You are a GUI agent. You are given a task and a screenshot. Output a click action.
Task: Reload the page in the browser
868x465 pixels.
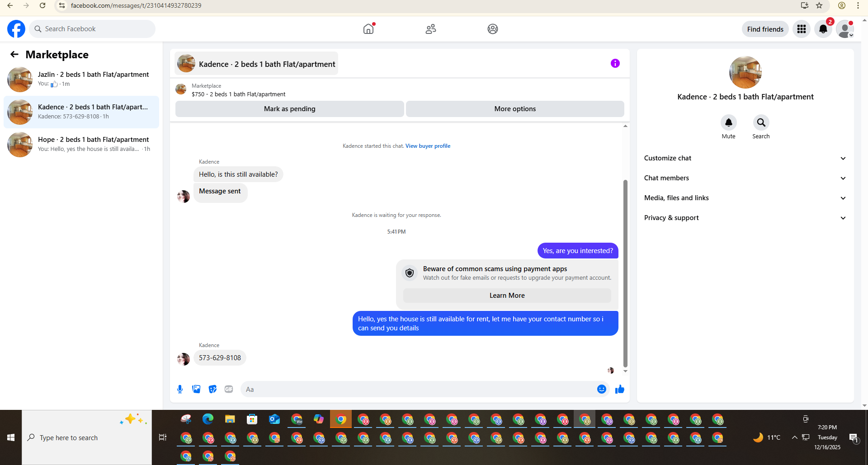tap(42, 5)
